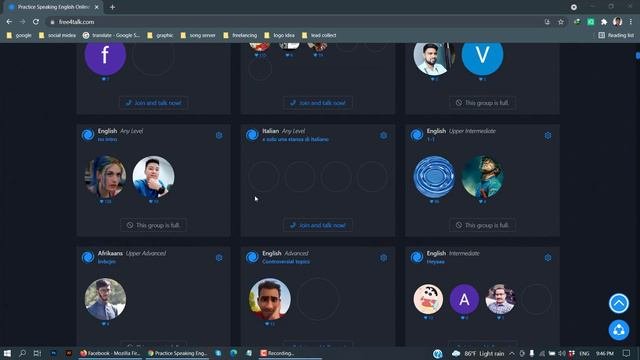This screenshot has height=360, width=640.
Task: Open Task View on taskbar
Action: click(37, 353)
